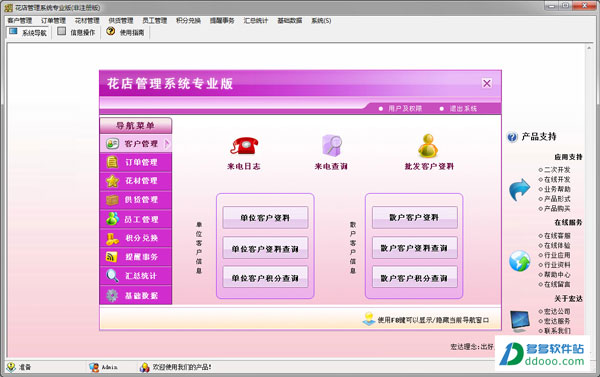600x377 pixels.
Task: Open the 员工管理 menu
Action: (x=154, y=21)
